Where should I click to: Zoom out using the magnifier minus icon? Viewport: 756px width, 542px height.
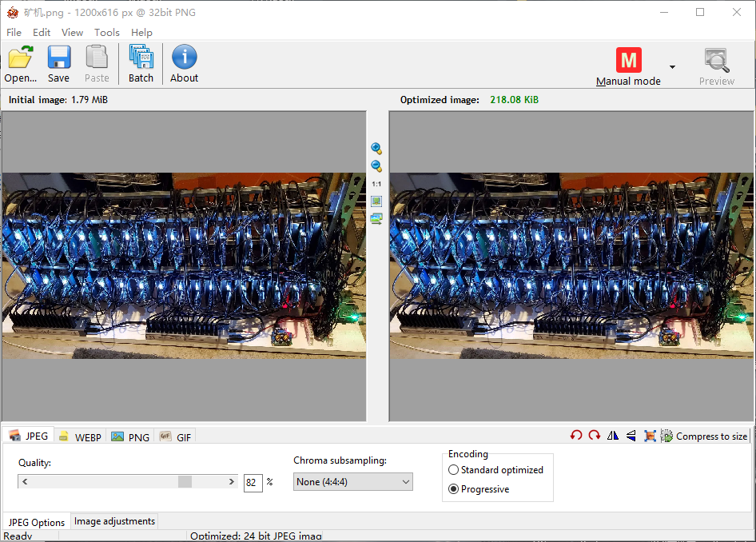(x=376, y=166)
